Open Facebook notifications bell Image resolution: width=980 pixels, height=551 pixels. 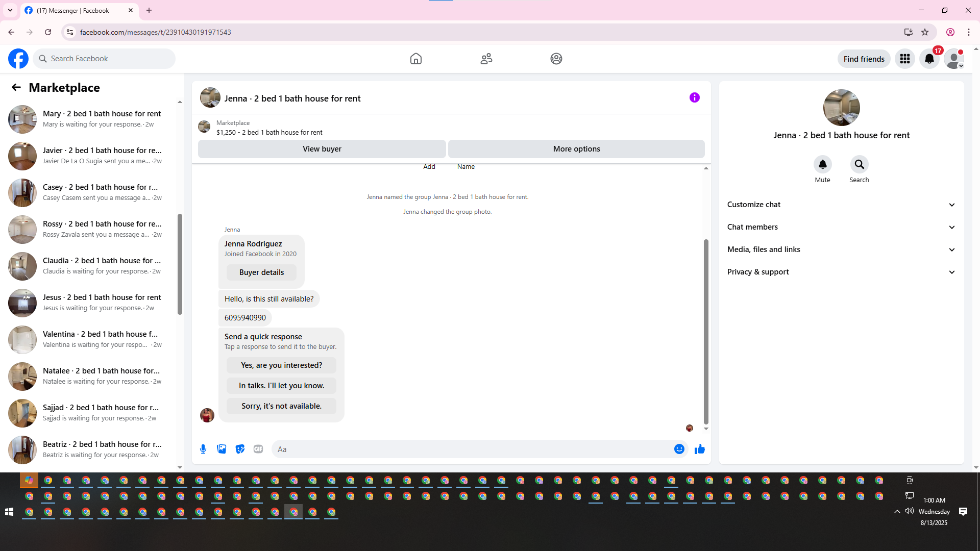[x=929, y=59]
